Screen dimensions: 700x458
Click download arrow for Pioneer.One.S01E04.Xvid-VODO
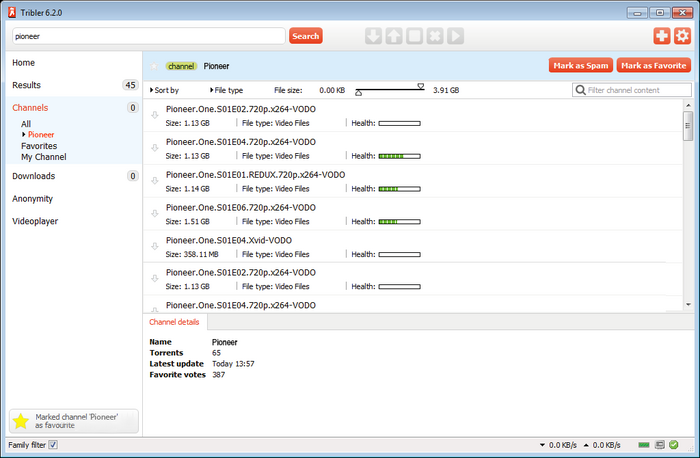click(x=155, y=246)
